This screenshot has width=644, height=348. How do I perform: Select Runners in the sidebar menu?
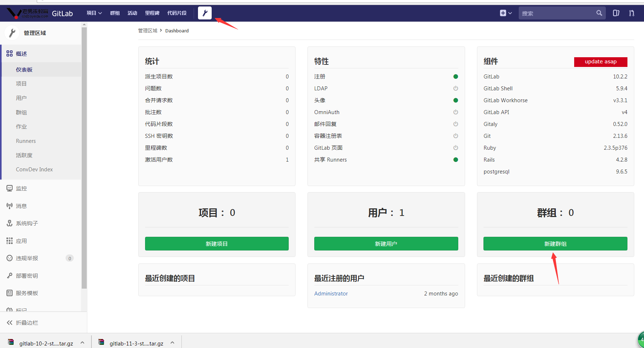click(26, 141)
